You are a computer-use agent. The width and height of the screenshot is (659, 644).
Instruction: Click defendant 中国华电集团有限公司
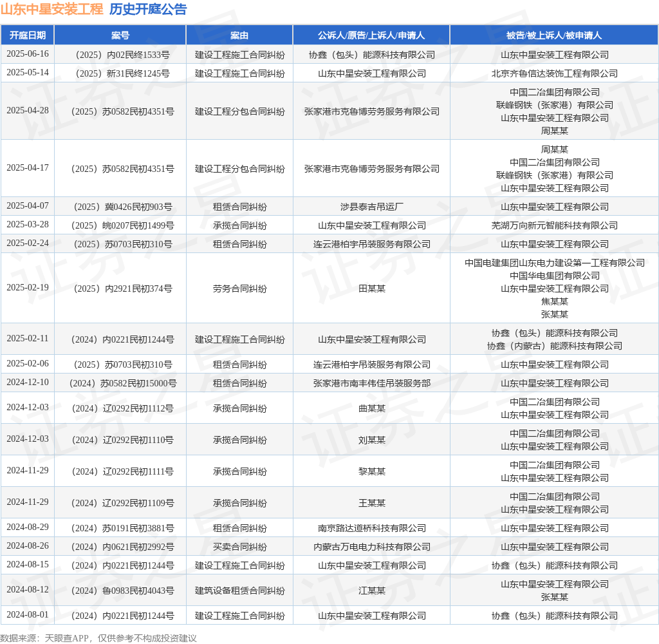(554, 276)
